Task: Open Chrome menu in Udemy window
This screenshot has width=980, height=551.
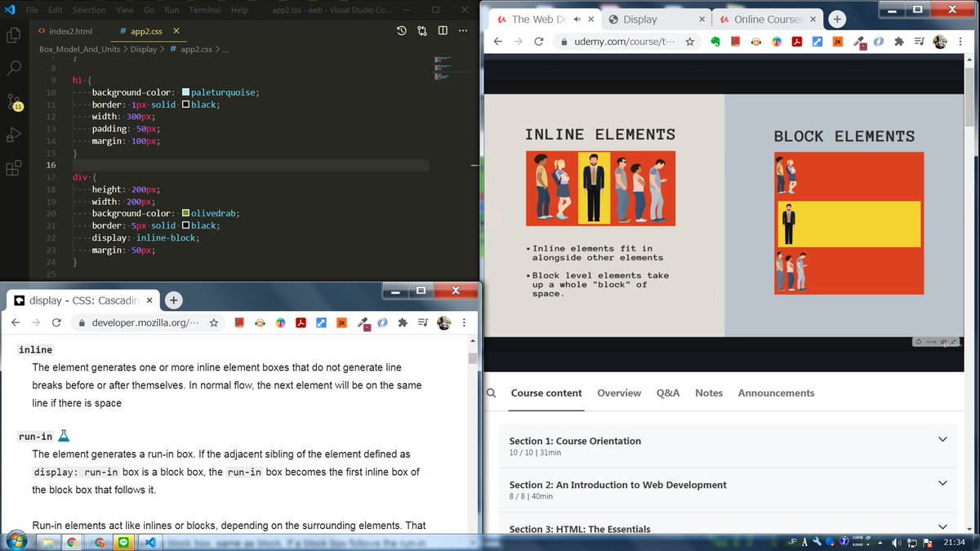Action: [x=962, y=42]
